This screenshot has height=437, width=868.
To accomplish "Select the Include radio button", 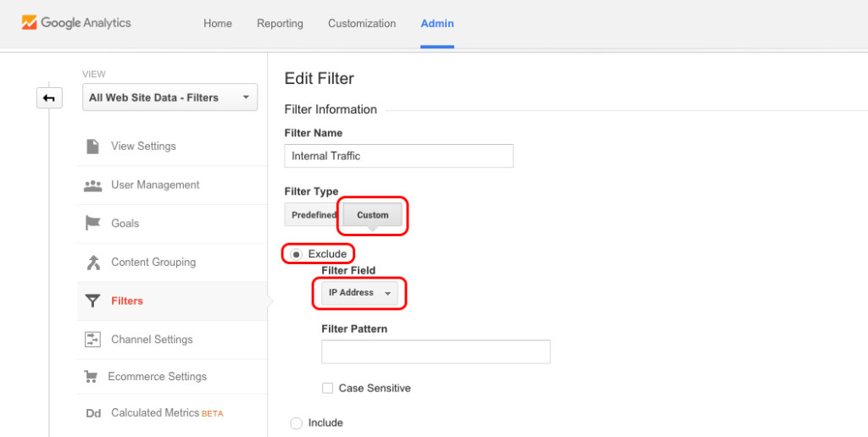I will point(296,423).
